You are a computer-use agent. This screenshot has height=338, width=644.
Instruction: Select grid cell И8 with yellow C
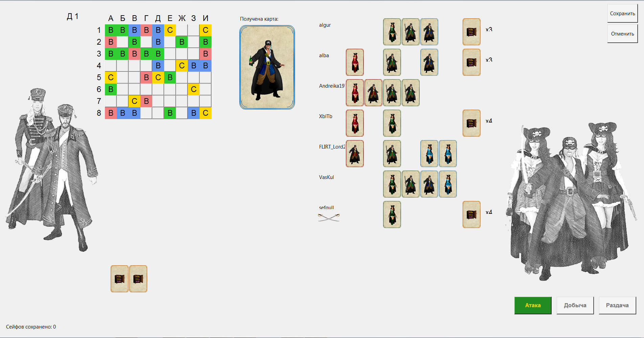click(205, 113)
